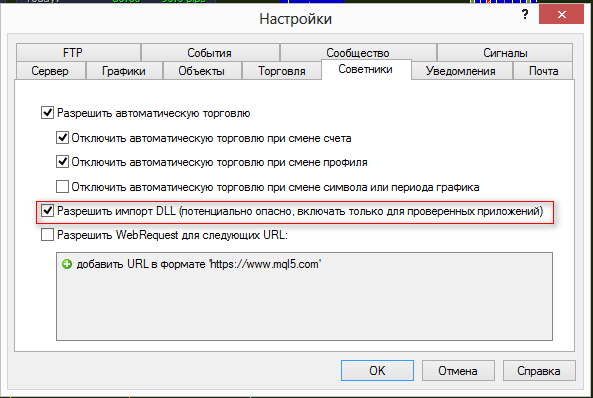Open the Объекты tab
The image size is (593, 398).
[x=202, y=71]
